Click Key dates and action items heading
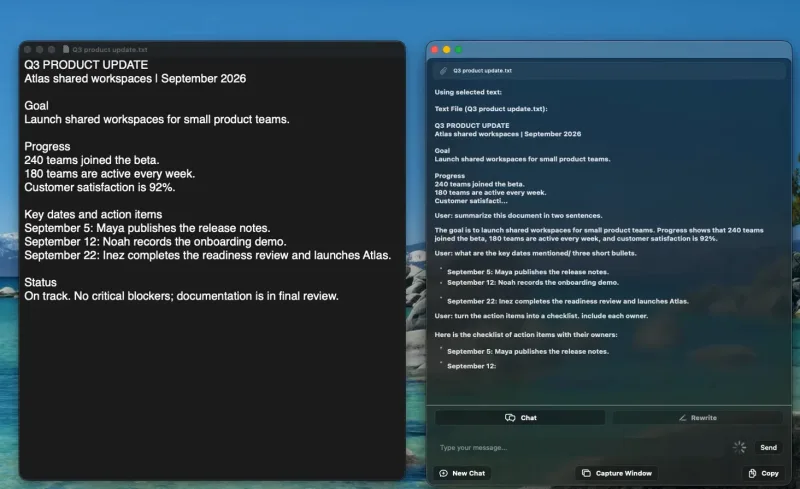The width and height of the screenshot is (800, 489). (93, 214)
